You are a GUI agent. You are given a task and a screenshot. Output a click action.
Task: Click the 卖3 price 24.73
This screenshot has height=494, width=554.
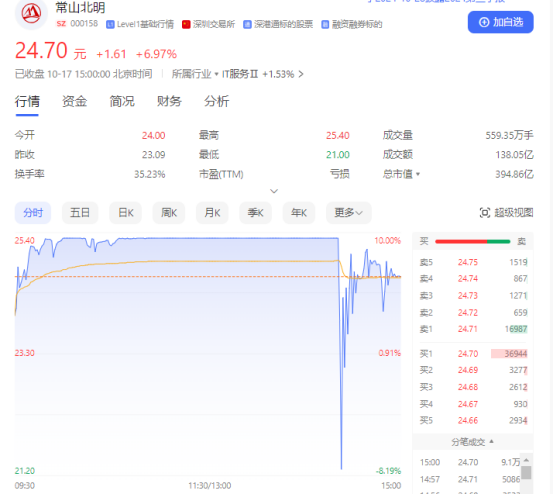pyautogui.click(x=468, y=295)
